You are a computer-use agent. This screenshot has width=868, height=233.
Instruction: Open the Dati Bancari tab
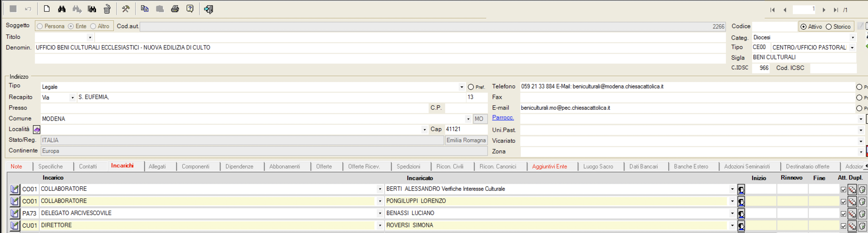click(643, 166)
